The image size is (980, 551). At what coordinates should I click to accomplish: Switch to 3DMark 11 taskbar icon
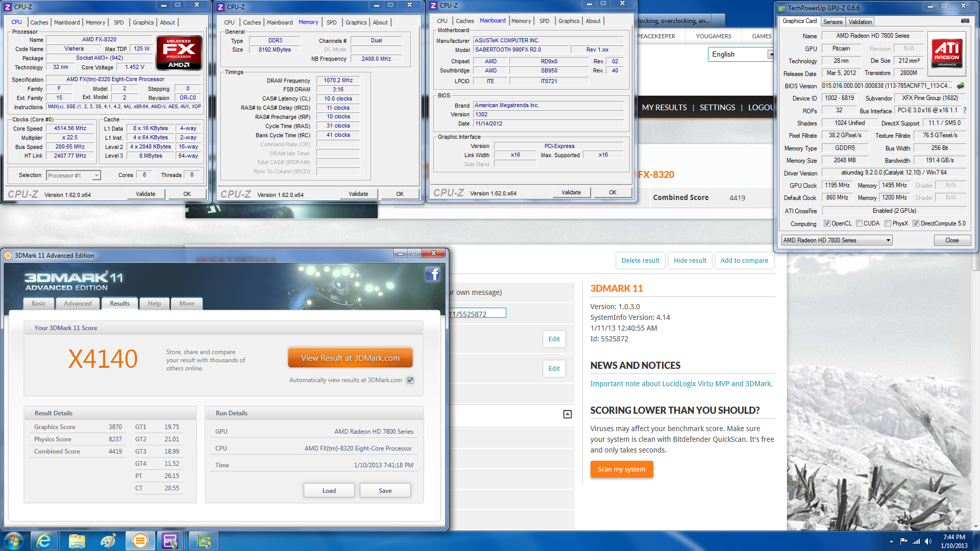(x=140, y=541)
